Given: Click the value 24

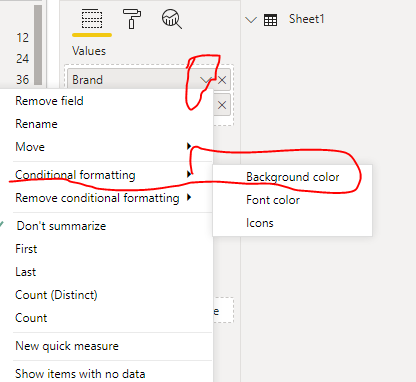Looking at the screenshot, I should pos(23,59).
